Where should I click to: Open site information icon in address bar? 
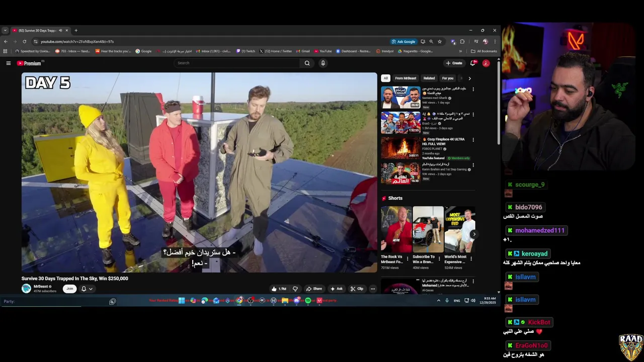coord(35,42)
